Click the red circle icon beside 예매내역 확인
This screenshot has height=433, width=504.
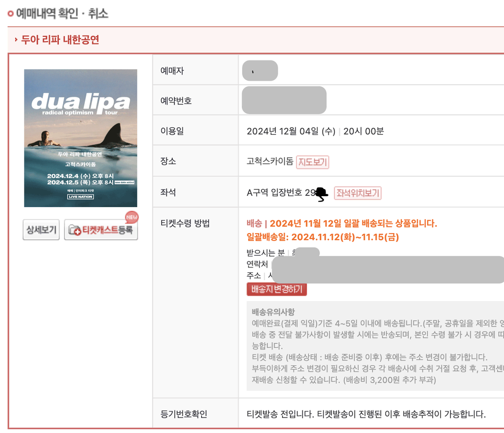10,14
